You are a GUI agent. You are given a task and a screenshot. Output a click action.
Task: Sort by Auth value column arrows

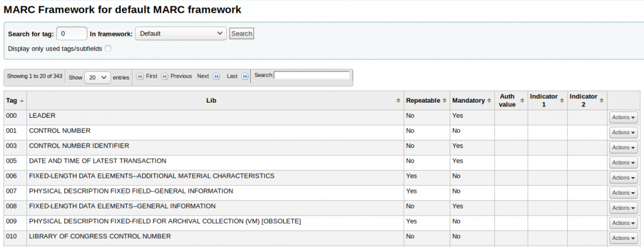tap(522, 100)
